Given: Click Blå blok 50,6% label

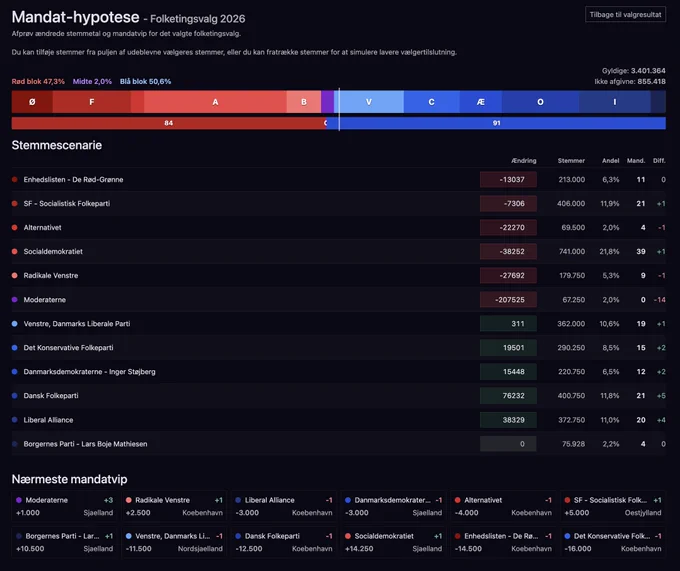Looking at the screenshot, I should (x=145, y=82).
